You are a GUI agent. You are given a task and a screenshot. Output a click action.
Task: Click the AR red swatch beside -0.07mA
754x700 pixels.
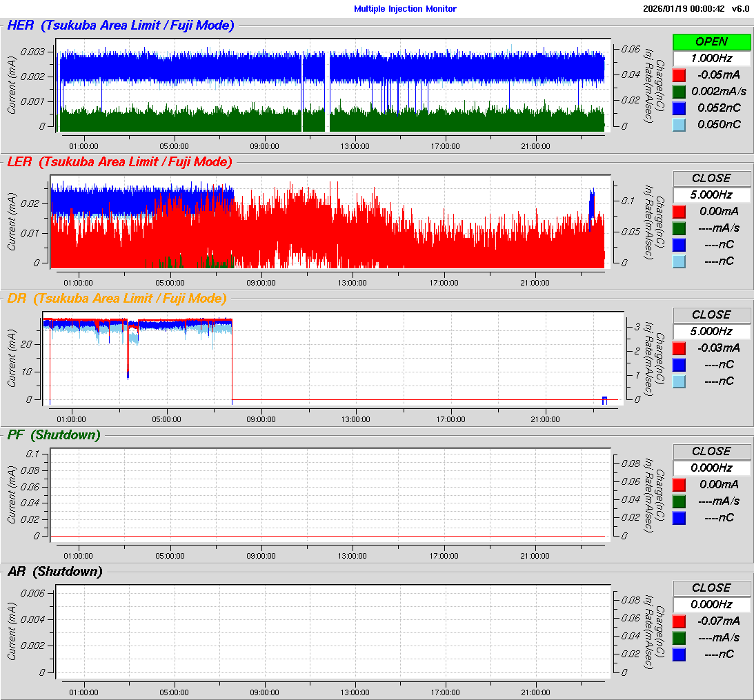[679, 621]
